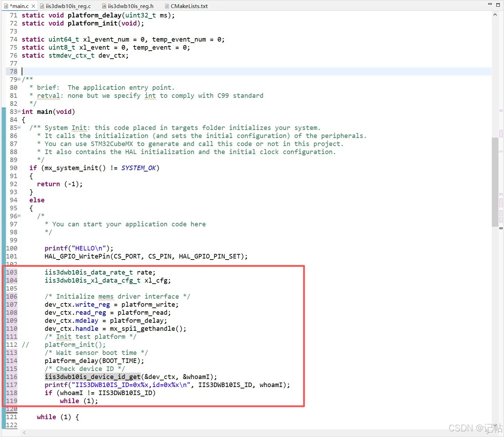Click the header file icon on iis3dwb10is_reg.h tab
The width and height of the screenshot is (504, 437).
(x=104, y=6)
